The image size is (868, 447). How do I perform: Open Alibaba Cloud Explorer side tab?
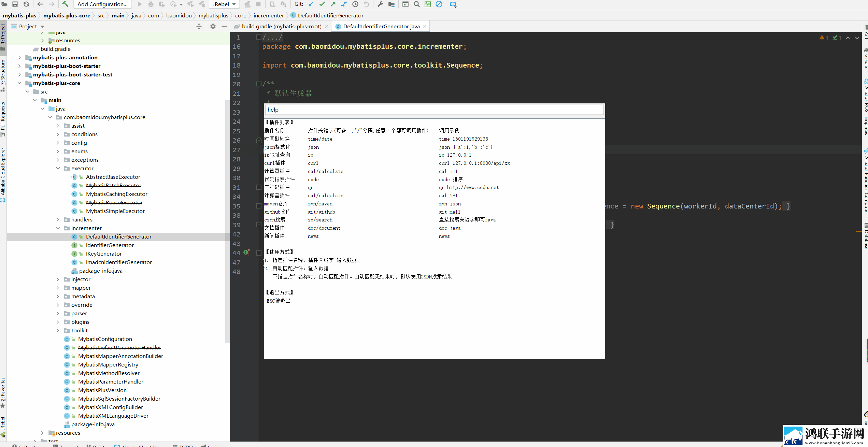pyautogui.click(x=3, y=175)
